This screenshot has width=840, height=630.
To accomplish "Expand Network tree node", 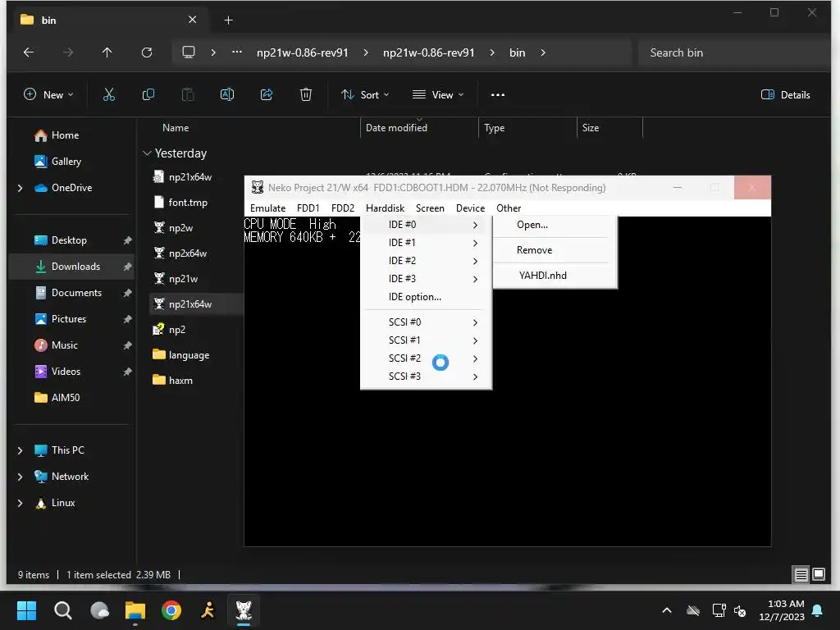I will click(21, 477).
